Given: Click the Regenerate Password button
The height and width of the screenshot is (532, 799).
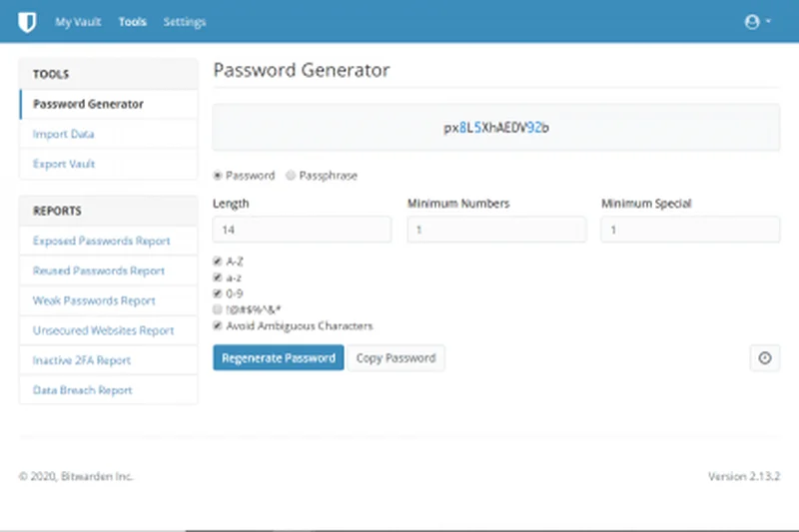Looking at the screenshot, I should tap(278, 358).
